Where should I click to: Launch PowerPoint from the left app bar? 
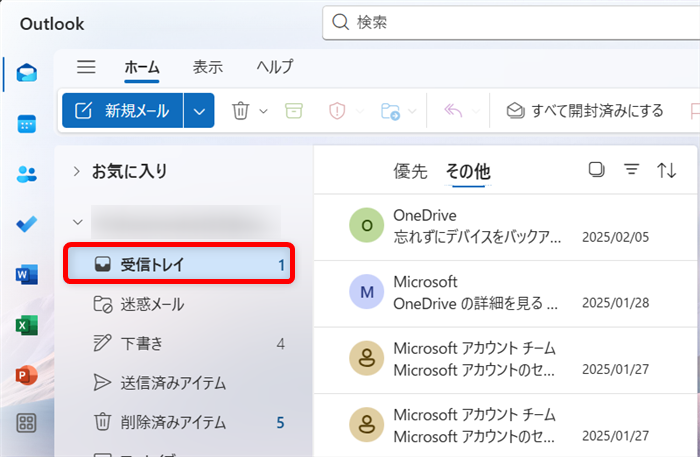coord(27,375)
